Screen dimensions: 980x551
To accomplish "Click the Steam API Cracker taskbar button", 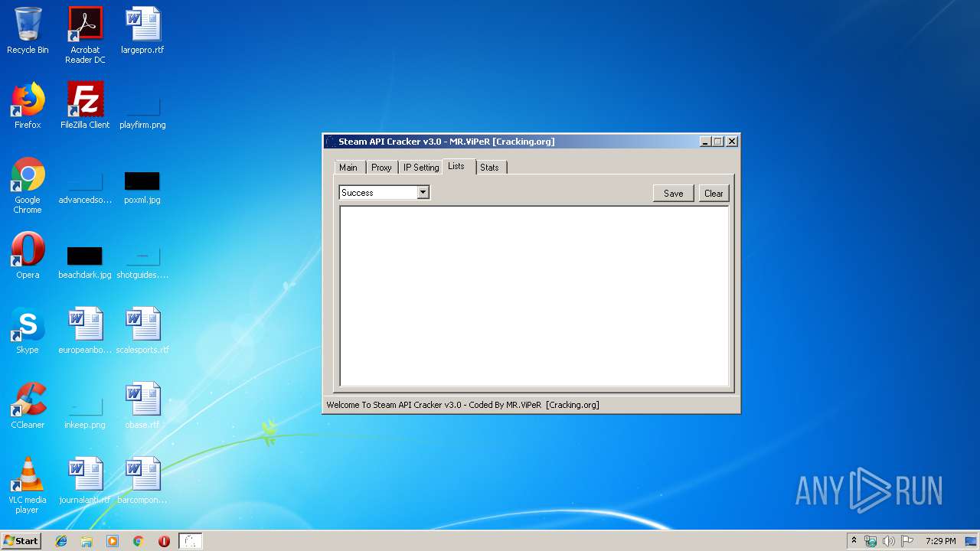I will [190, 541].
